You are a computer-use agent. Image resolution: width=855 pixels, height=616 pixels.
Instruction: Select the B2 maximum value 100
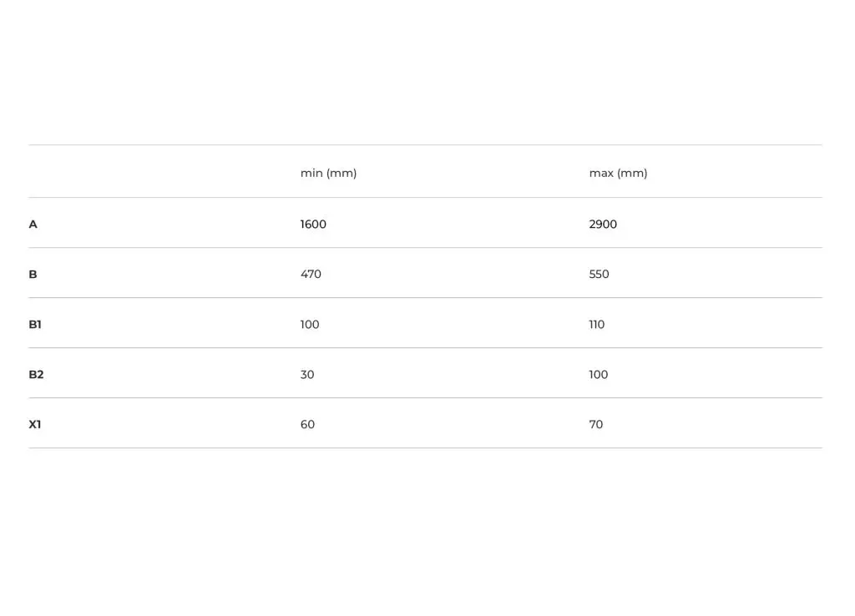598,375
